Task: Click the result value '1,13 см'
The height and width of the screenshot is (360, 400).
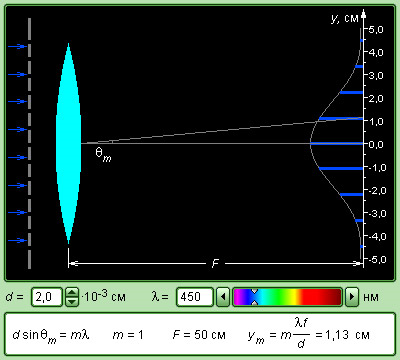Action: tap(347, 335)
